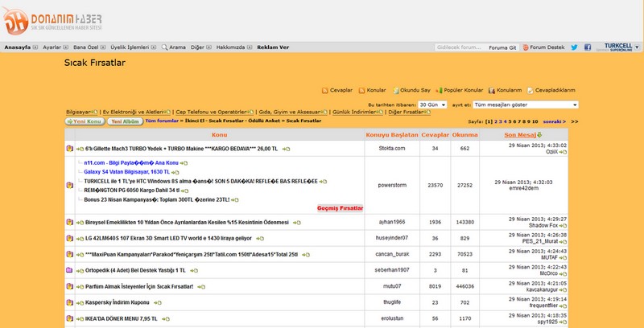The image size is (644, 328).
Task: Click sort arrow next to Son Mesaj
Action: pos(539,135)
